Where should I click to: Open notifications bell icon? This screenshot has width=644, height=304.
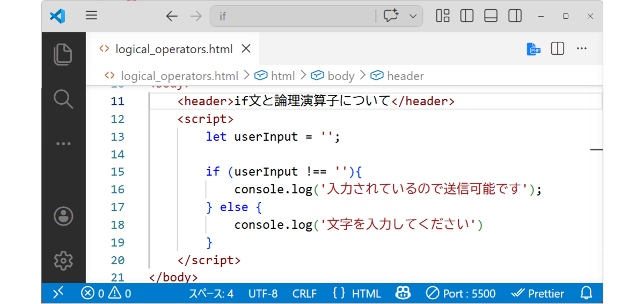[587, 293]
